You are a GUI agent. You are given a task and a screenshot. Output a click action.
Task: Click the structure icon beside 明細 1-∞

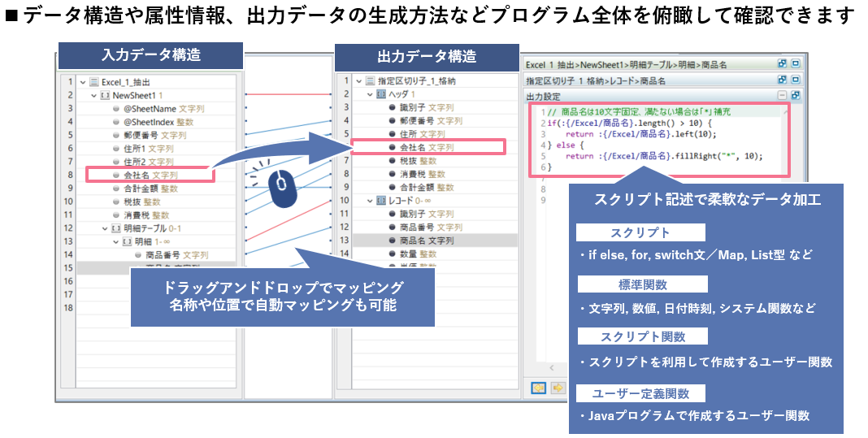pyautogui.click(x=127, y=241)
